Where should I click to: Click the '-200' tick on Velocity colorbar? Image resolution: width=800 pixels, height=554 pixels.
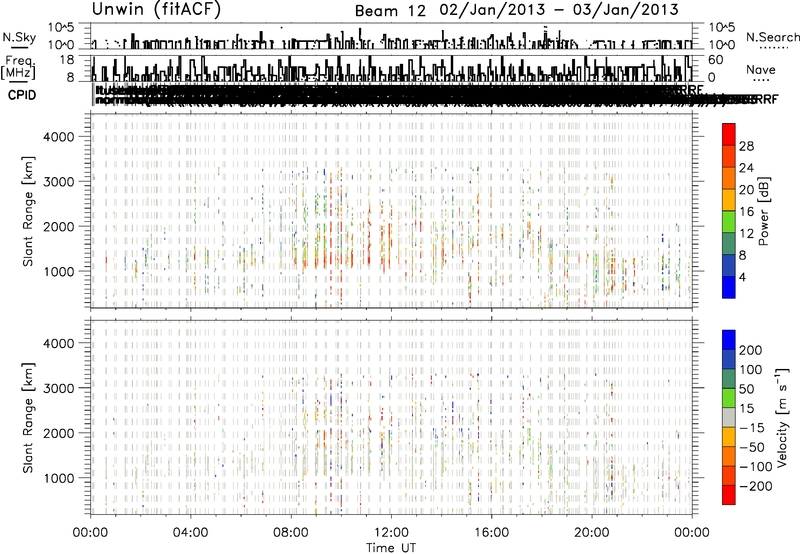click(756, 486)
